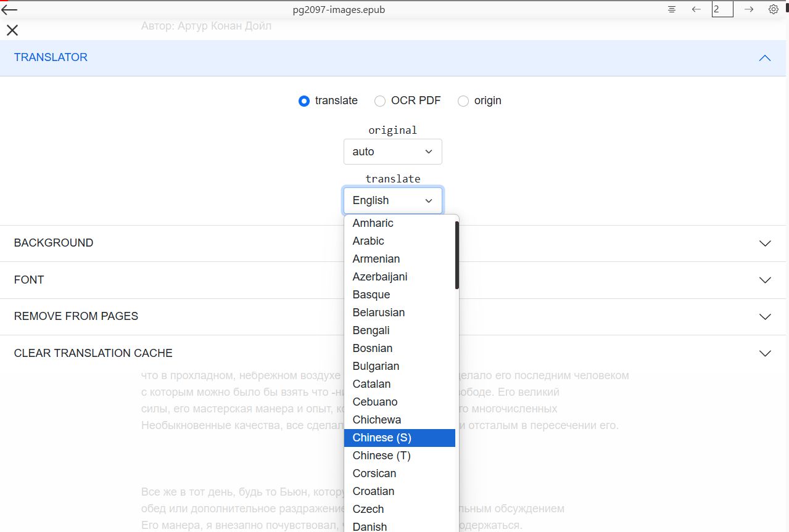This screenshot has width=789, height=532.
Task: Expand the CLEAR TRANSLATION CACHE section
Action: (765, 353)
